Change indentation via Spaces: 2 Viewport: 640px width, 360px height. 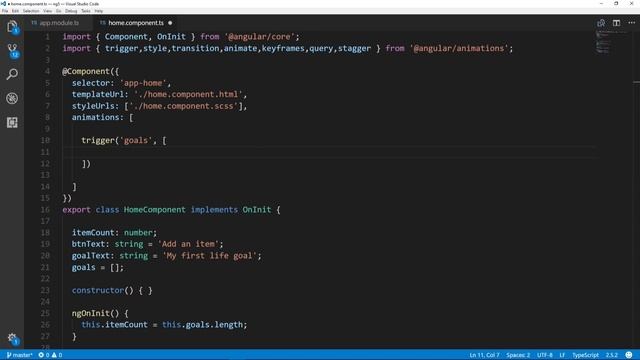(518, 355)
